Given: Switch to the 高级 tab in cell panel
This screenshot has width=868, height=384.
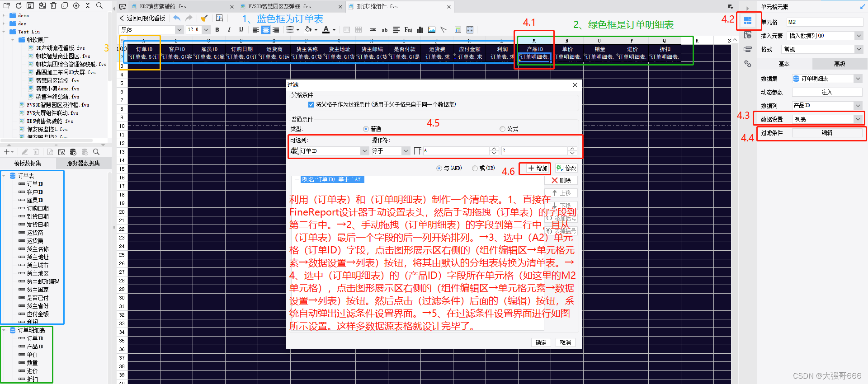Looking at the screenshot, I should pyautogui.click(x=840, y=64).
